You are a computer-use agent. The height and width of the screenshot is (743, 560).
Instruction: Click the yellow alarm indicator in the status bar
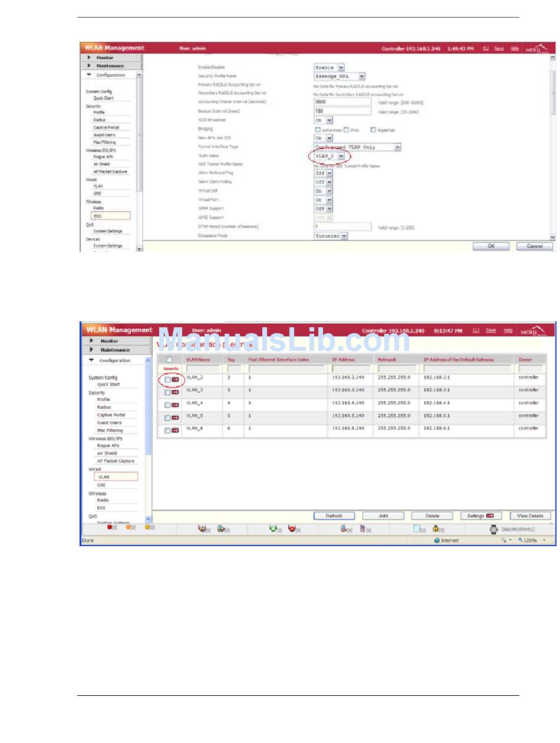(147, 528)
